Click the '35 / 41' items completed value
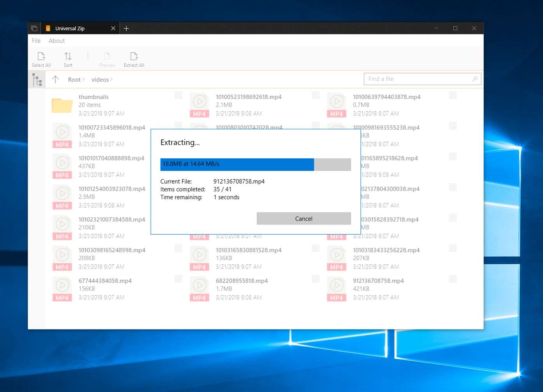The height and width of the screenshot is (392, 543). point(223,189)
